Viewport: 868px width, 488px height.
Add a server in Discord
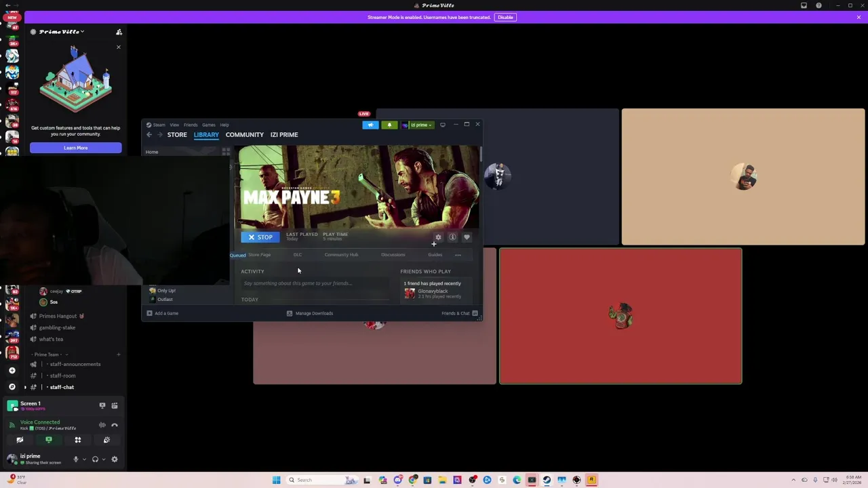coord(12,371)
